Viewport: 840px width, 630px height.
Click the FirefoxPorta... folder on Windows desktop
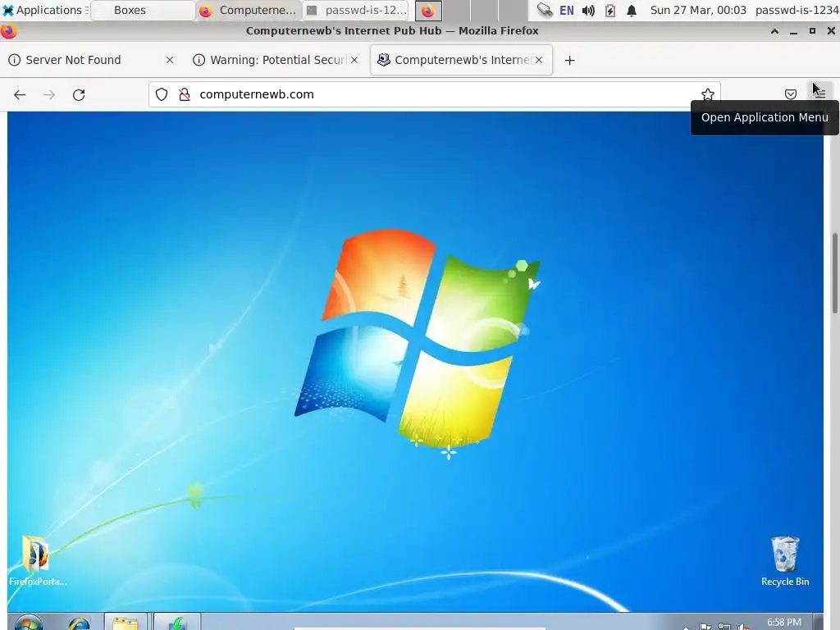pyautogui.click(x=36, y=560)
